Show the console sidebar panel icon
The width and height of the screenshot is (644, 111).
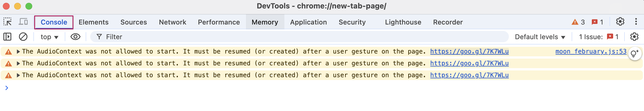click(7, 37)
